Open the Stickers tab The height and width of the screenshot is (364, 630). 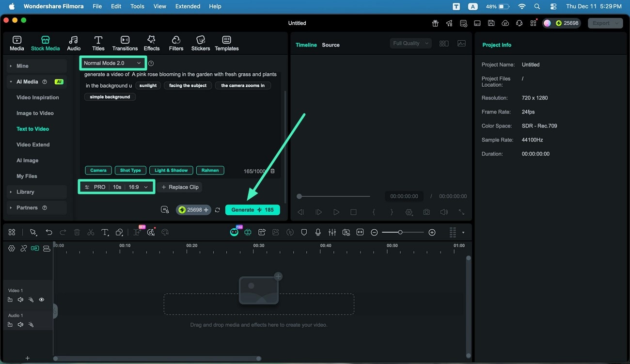201,43
